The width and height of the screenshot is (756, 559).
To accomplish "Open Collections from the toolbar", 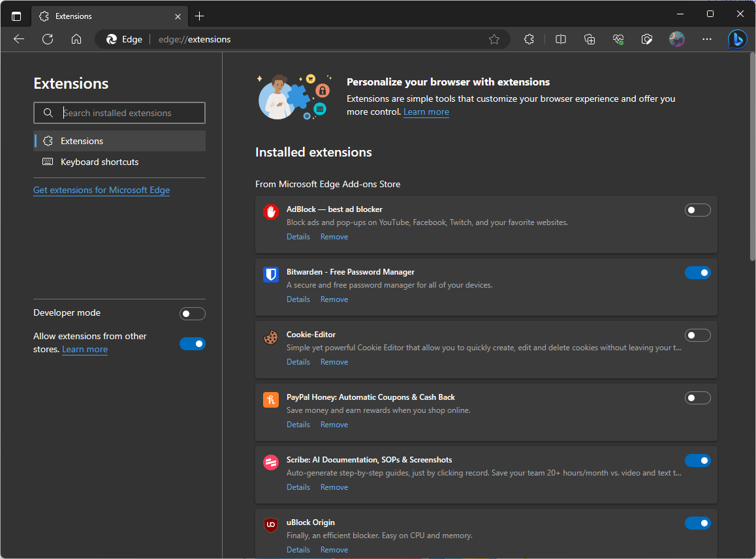I will pos(590,39).
